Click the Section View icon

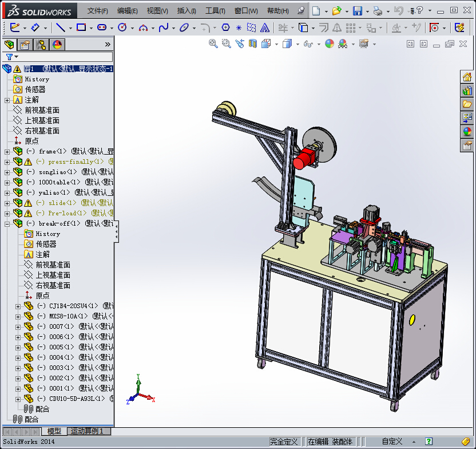coord(252,44)
